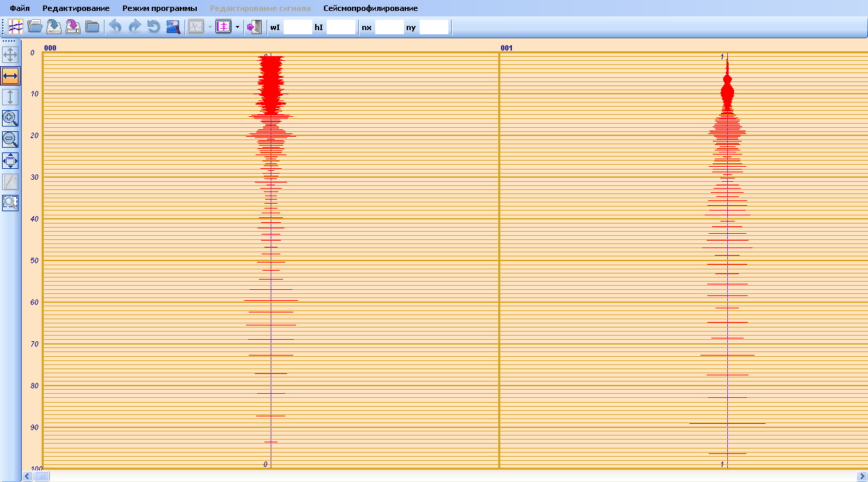The width and height of the screenshot is (868, 482).
Task: Expand the trace display mode dropdown arrow
Action: [237, 27]
